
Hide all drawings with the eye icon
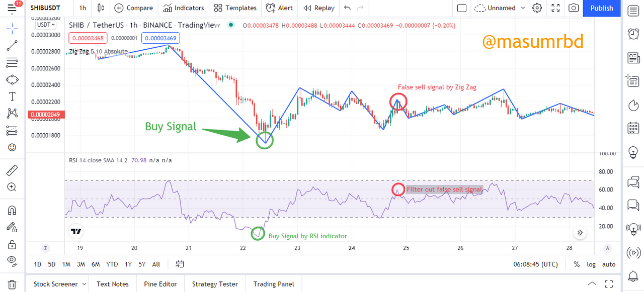pos(12,261)
